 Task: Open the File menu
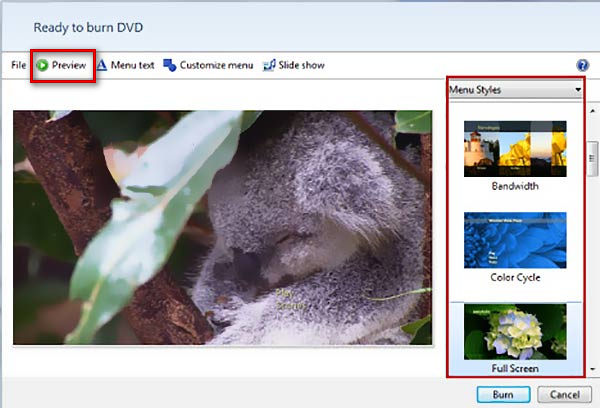coord(19,65)
